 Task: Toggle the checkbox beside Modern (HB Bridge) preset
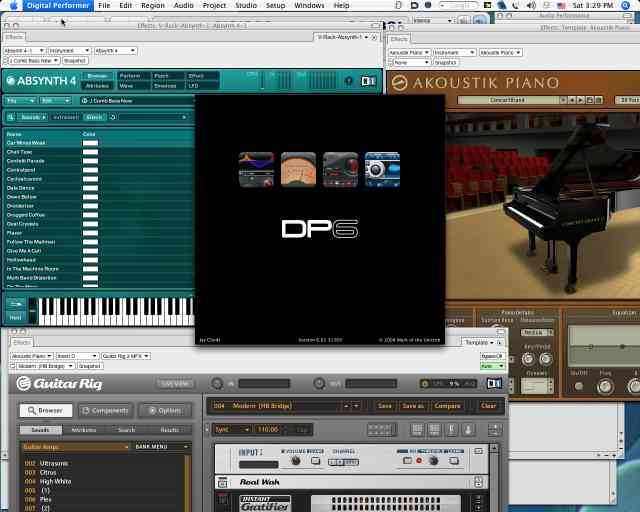(13, 366)
